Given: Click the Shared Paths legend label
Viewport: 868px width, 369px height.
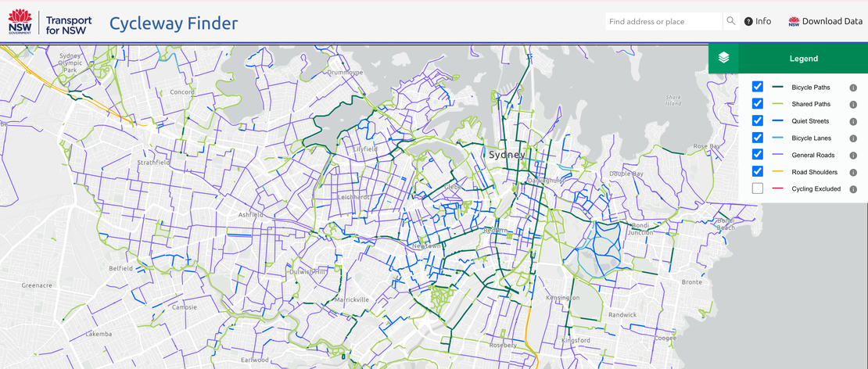Looking at the screenshot, I should [811, 104].
